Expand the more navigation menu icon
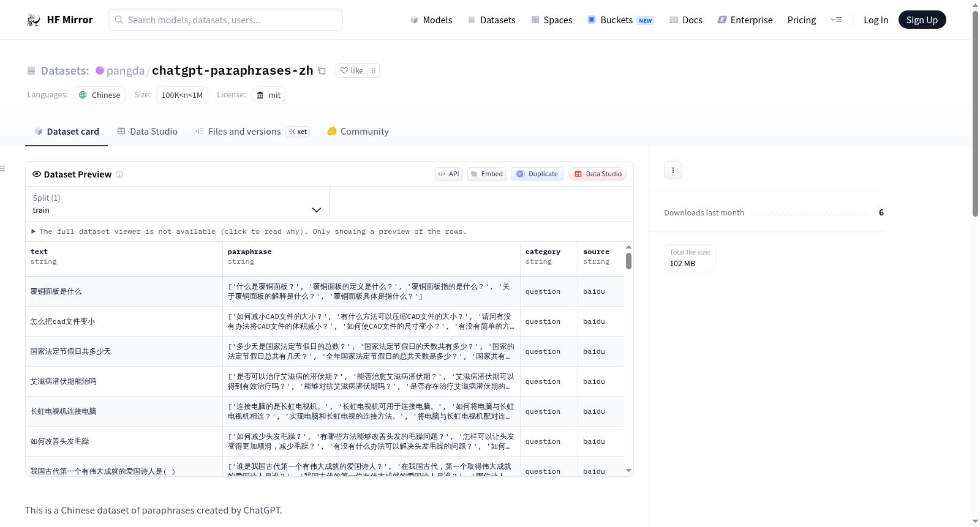 pos(836,20)
